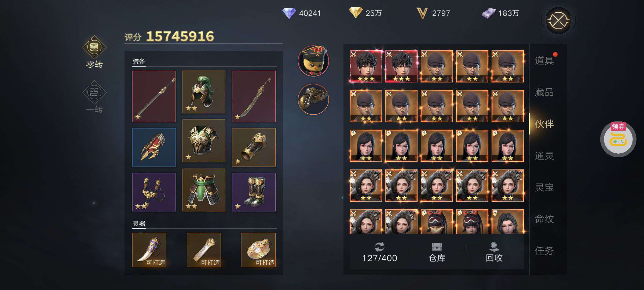Select the chest armor equipment slot

tap(204, 141)
